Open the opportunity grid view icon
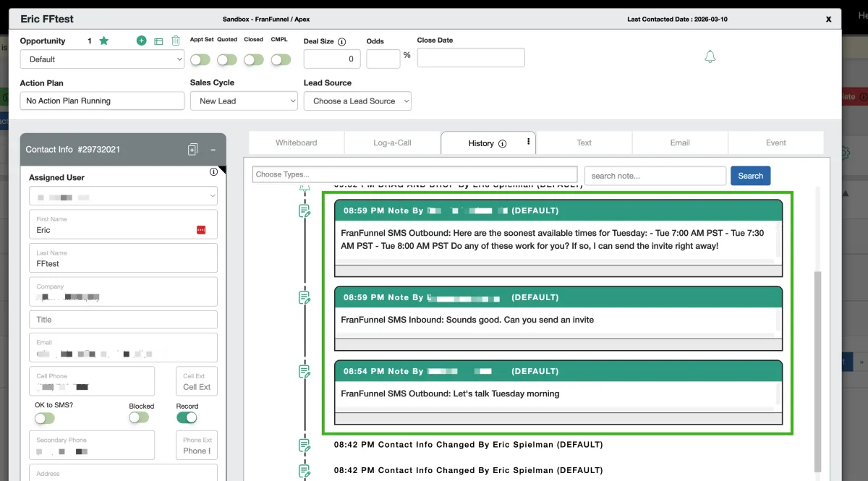This screenshot has height=481, width=868. click(x=158, y=41)
